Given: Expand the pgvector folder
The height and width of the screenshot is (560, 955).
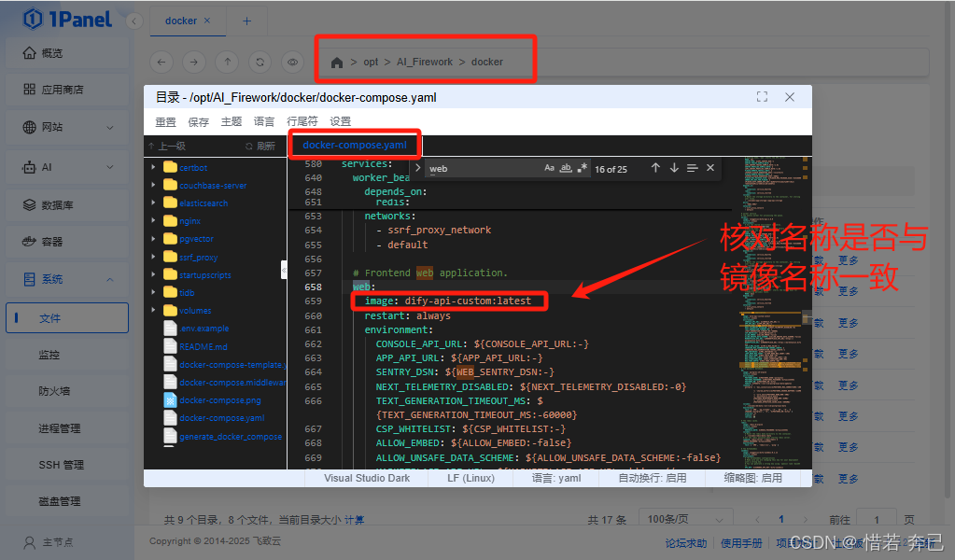Looking at the screenshot, I should coord(153,239).
